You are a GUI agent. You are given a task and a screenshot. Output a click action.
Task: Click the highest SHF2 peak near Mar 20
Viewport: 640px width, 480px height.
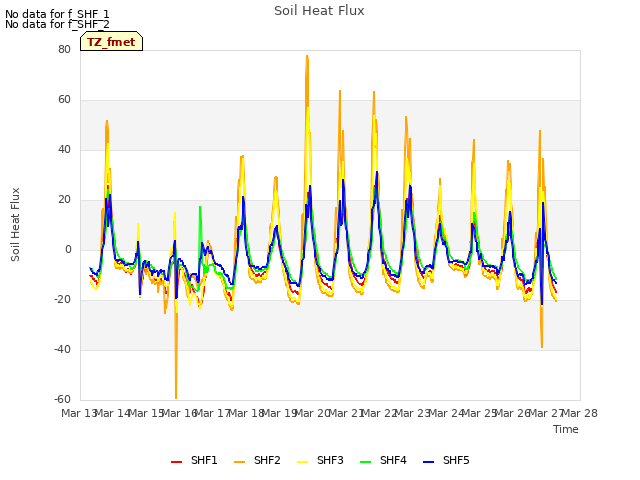307,56
